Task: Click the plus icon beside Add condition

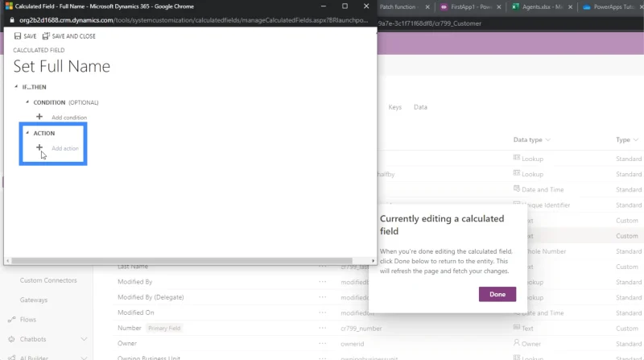Action: 39,117
